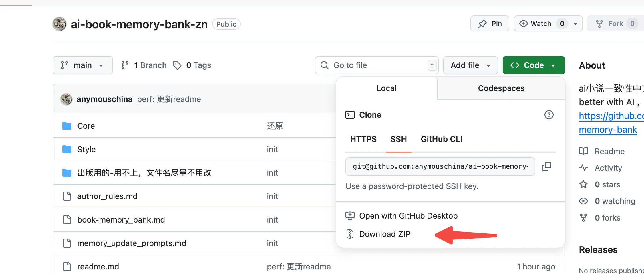Click the repository owner avatar beside the title
Screen dimensions: 644x274
click(59, 24)
